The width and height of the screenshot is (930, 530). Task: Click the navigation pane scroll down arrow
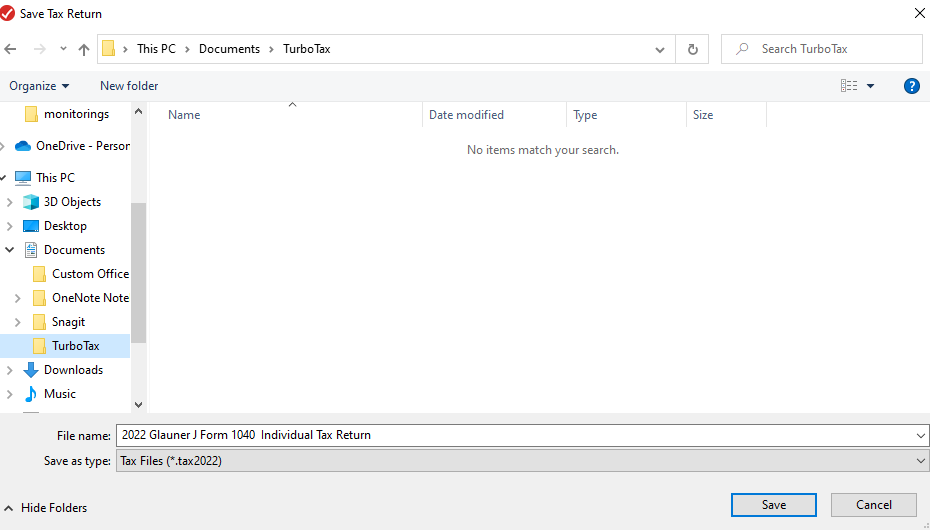click(x=138, y=405)
